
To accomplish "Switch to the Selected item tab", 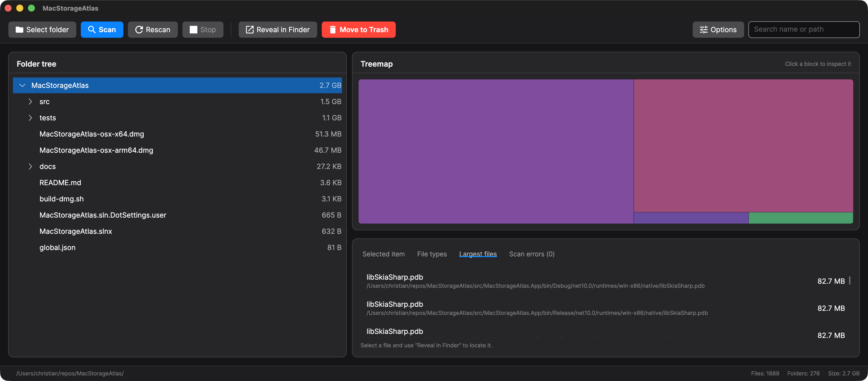I will (x=384, y=254).
